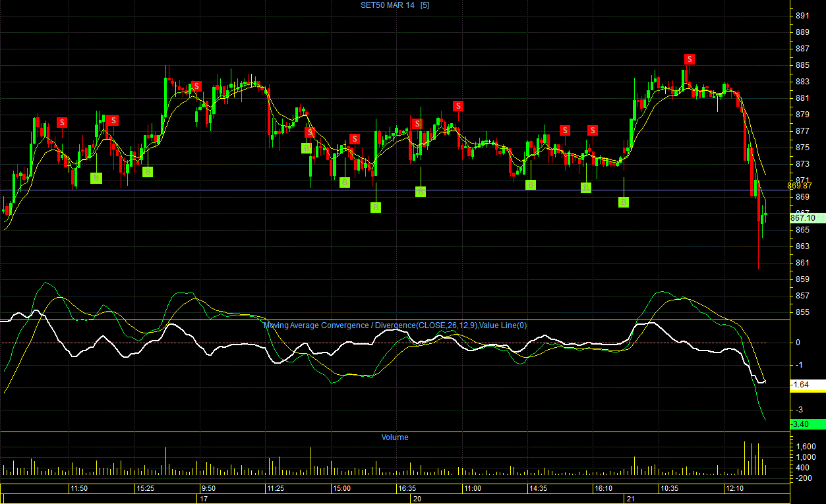Click the date 20 label on the bottom axis
The width and height of the screenshot is (826, 504).
coord(417,499)
